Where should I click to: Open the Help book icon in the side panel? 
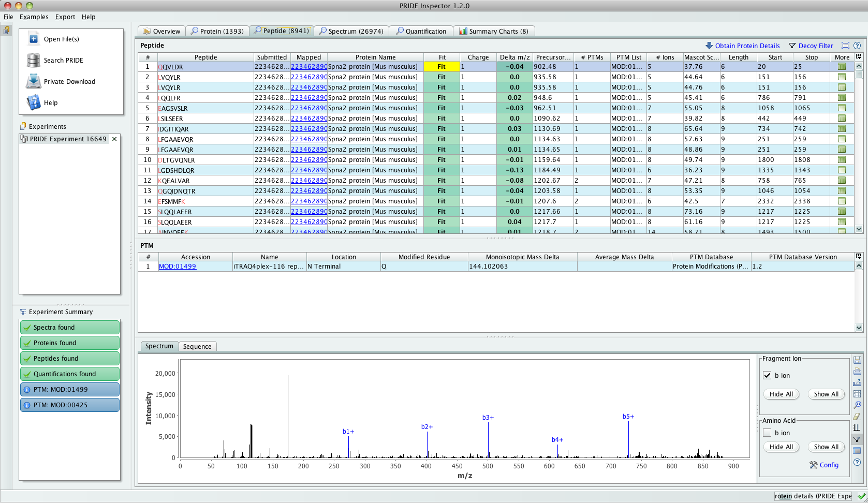point(34,102)
